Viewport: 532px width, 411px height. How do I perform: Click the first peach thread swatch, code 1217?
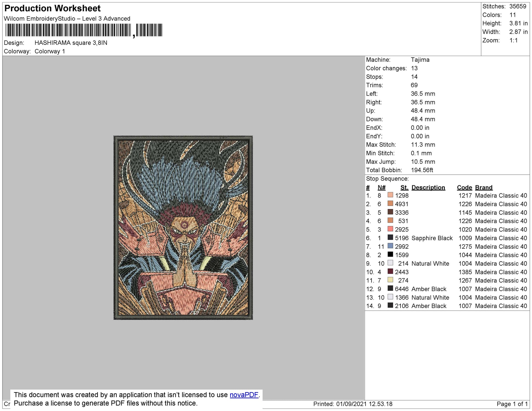(x=390, y=195)
